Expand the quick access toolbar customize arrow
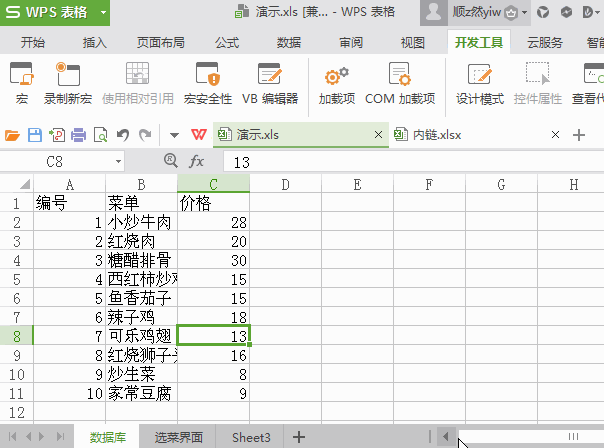 [174, 135]
